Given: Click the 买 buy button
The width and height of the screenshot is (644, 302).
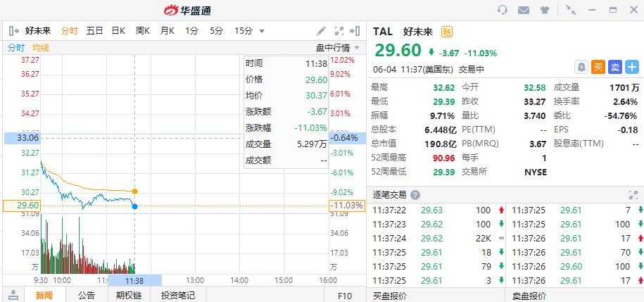Looking at the screenshot, I should pyautogui.click(x=598, y=67).
